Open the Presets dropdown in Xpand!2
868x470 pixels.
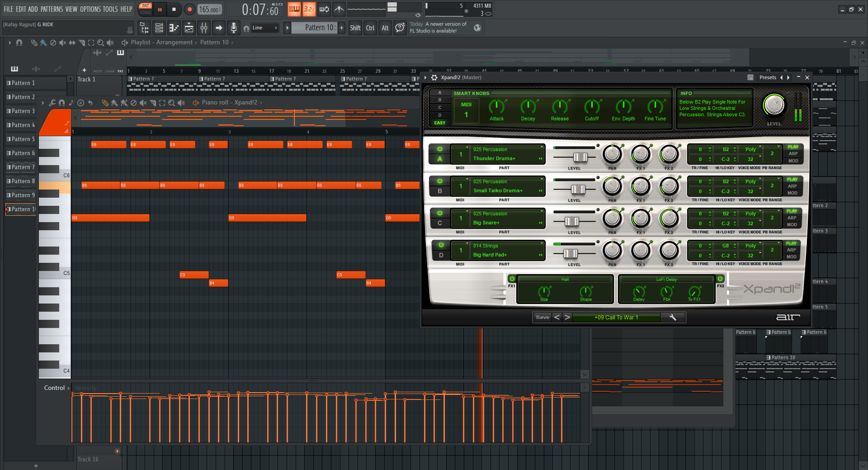point(767,77)
